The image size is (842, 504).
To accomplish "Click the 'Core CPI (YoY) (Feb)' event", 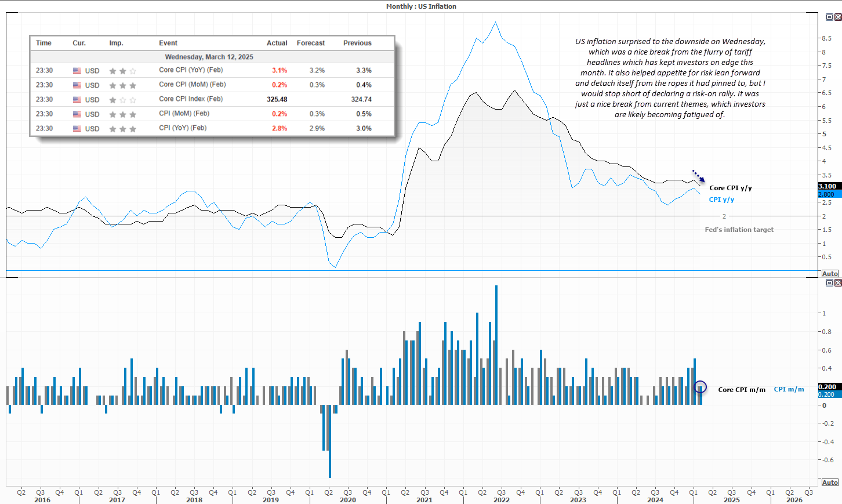I will 191,70.
